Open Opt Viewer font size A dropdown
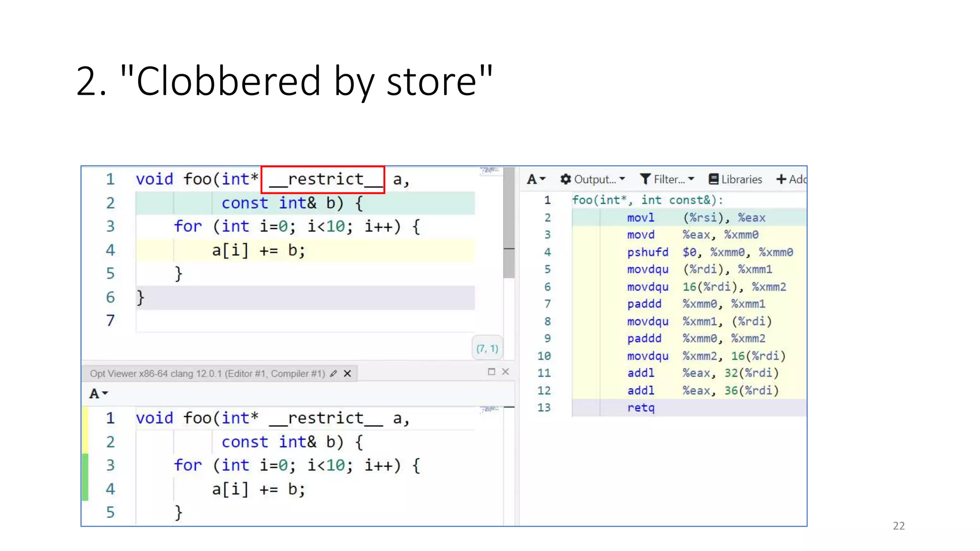This screenshot has height=551, width=980. pos(99,393)
